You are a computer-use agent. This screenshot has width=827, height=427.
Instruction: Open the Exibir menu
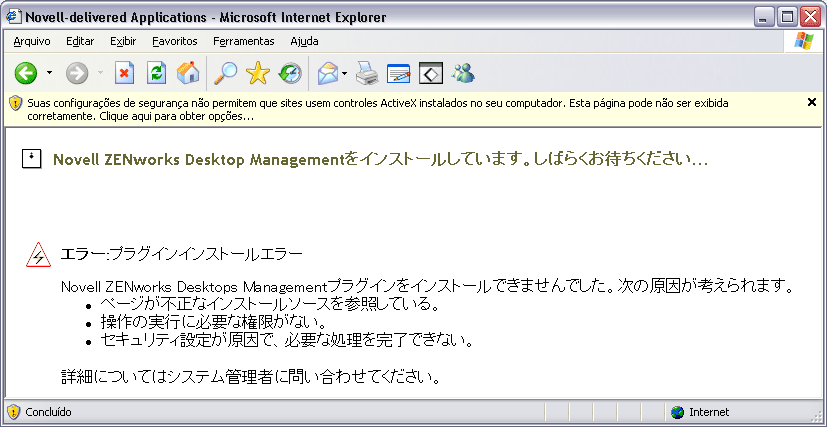123,41
